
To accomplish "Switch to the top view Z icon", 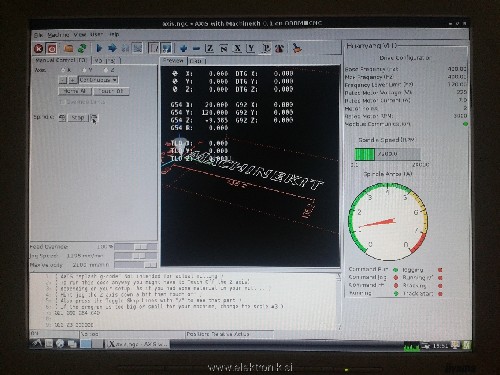I will [x=210, y=49].
